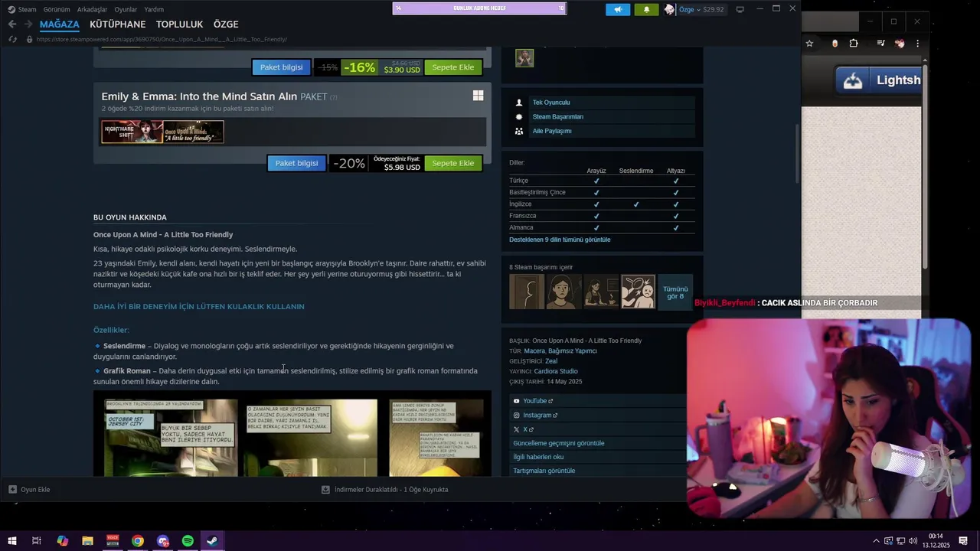Viewport: 980px width, 551px height.
Task: Switch to the TOPLULUK tab
Action: [180, 24]
